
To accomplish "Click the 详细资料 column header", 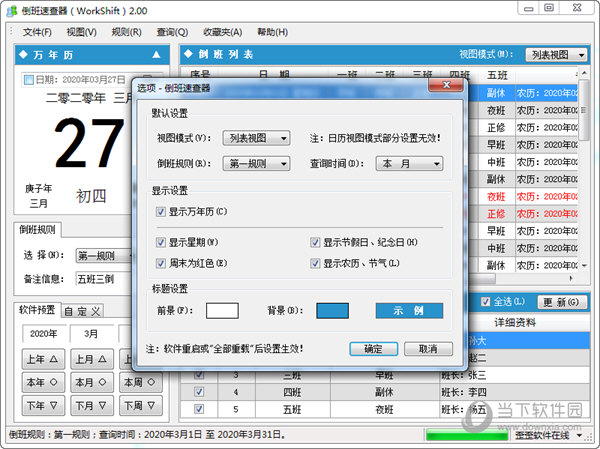I will [515, 323].
